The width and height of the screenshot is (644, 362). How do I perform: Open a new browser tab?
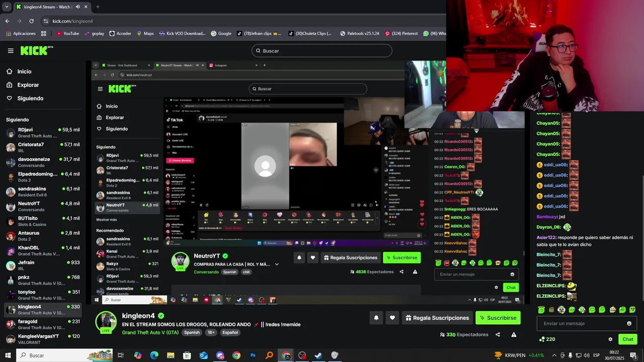pos(98,7)
